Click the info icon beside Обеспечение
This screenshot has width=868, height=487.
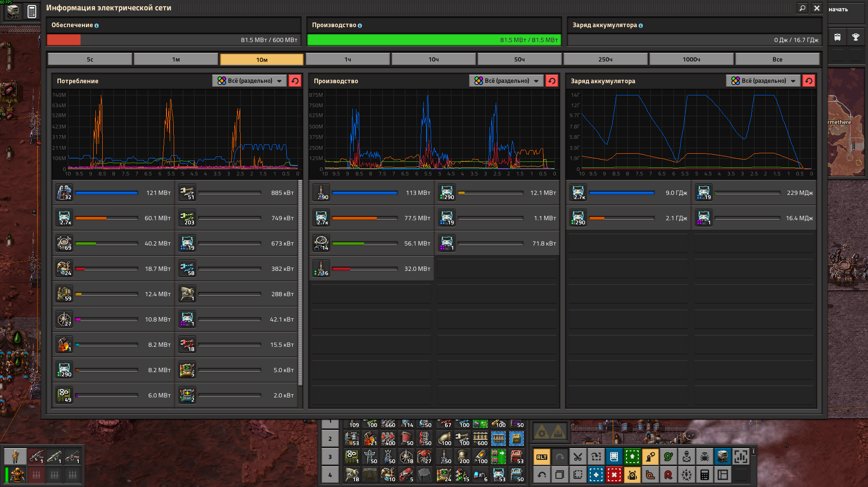click(x=97, y=26)
